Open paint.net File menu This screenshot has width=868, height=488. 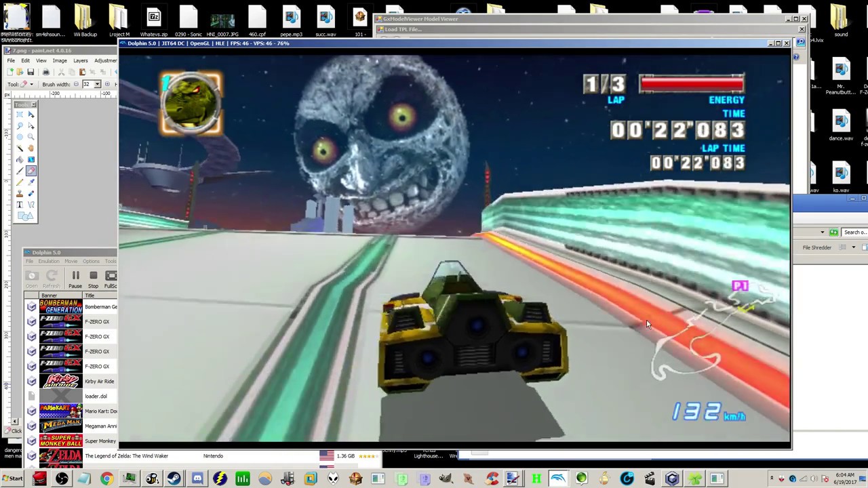[x=11, y=60]
